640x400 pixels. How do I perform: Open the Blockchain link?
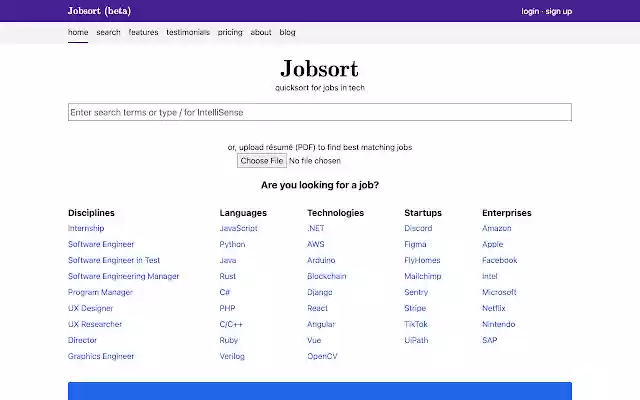pyautogui.click(x=327, y=276)
